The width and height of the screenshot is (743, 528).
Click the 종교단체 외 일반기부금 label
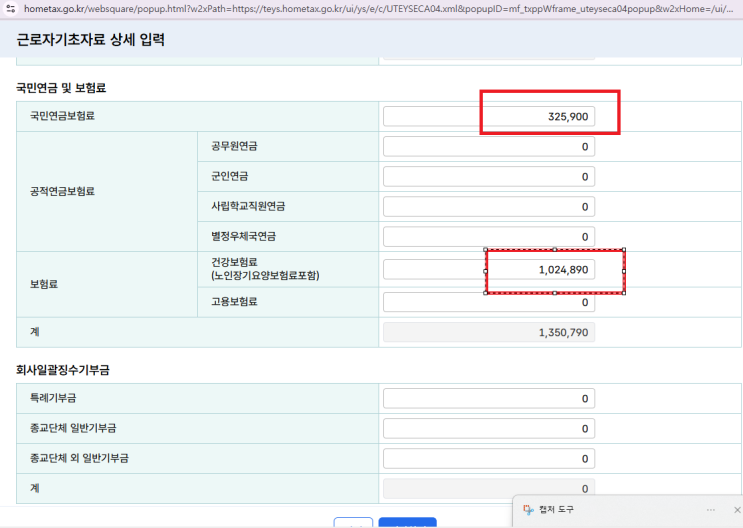(79, 458)
